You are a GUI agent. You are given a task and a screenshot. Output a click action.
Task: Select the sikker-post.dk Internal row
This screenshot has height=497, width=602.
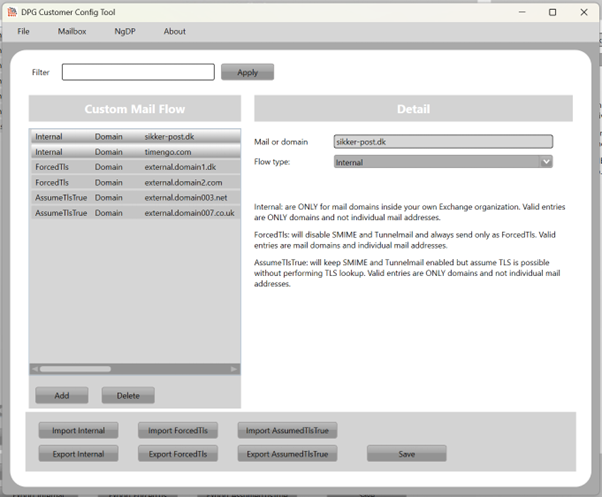point(135,137)
